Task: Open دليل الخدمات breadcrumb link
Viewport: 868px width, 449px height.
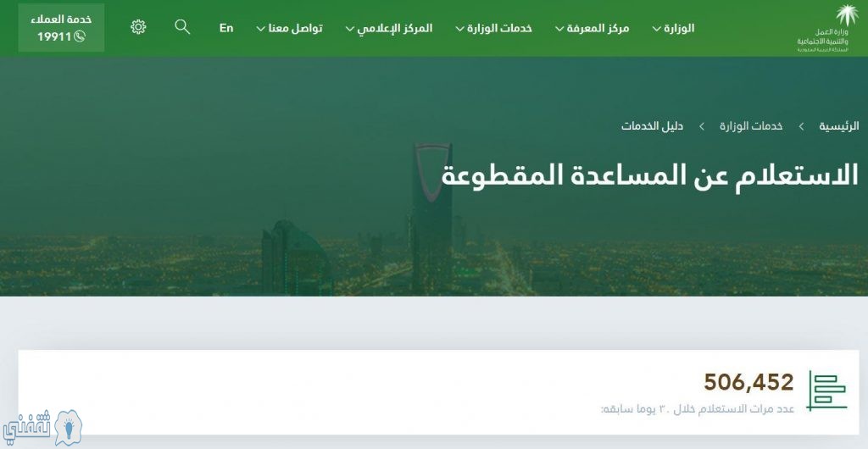Action: [x=652, y=126]
